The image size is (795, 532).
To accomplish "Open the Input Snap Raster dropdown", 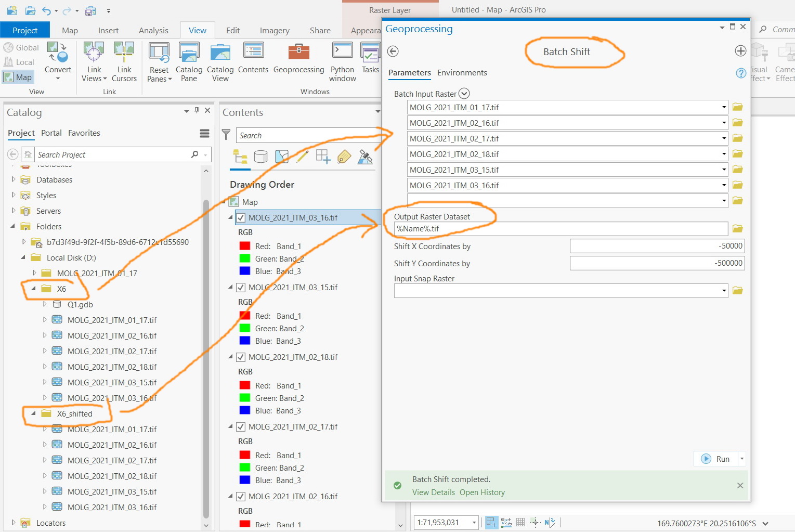I will tap(724, 291).
